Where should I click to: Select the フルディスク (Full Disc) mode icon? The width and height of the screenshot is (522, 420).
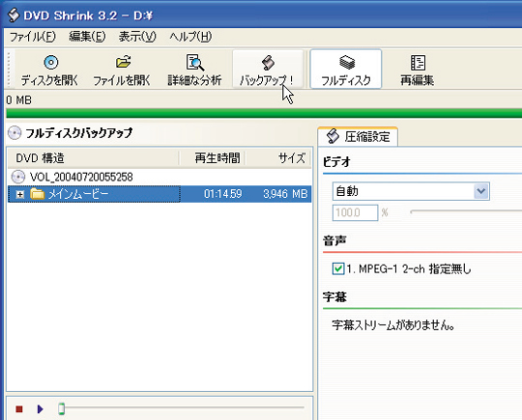click(x=347, y=62)
